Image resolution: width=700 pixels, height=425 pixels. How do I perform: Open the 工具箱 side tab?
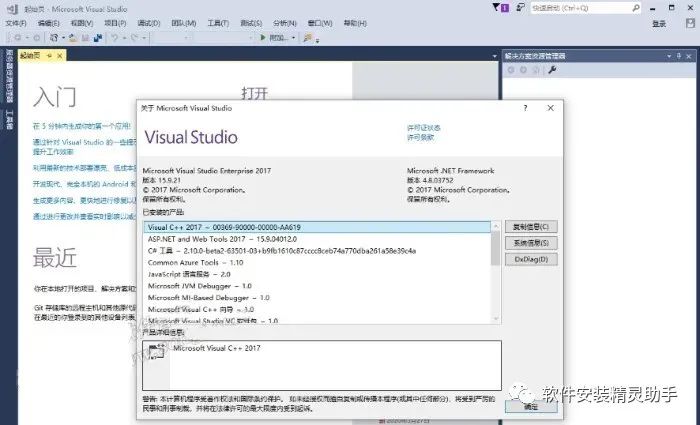click(9, 120)
